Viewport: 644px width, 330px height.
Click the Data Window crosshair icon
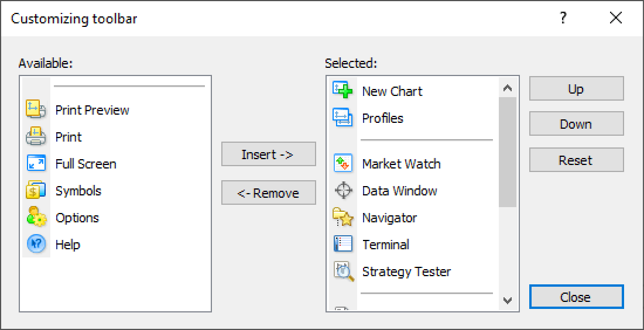(x=343, y=190)
